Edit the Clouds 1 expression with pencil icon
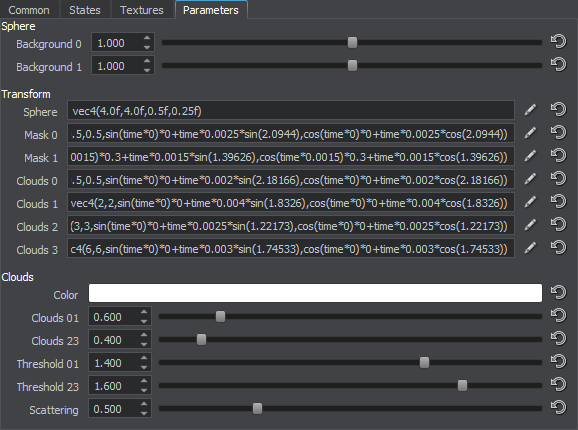The height and width of the screenshot is (430, 578). click(x=530, y=202)
